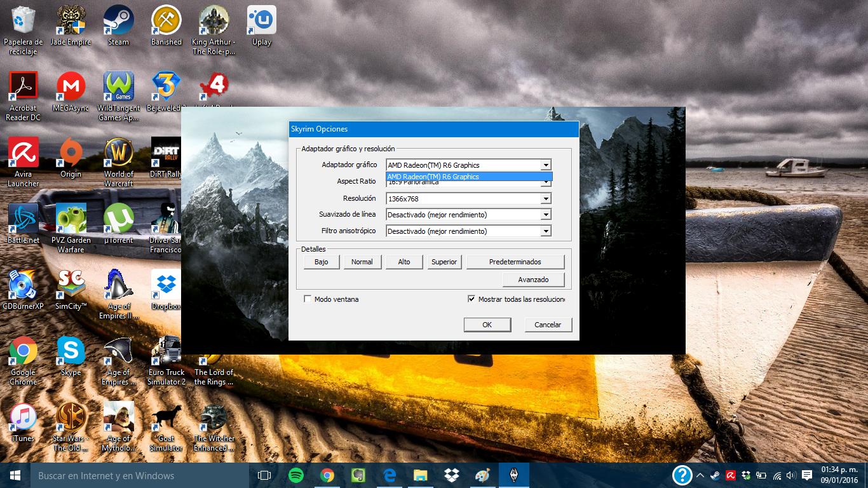The image size is (868, 488).
Task: Select the Acrobat Reader DC shortcut
Action: [24, 96]
